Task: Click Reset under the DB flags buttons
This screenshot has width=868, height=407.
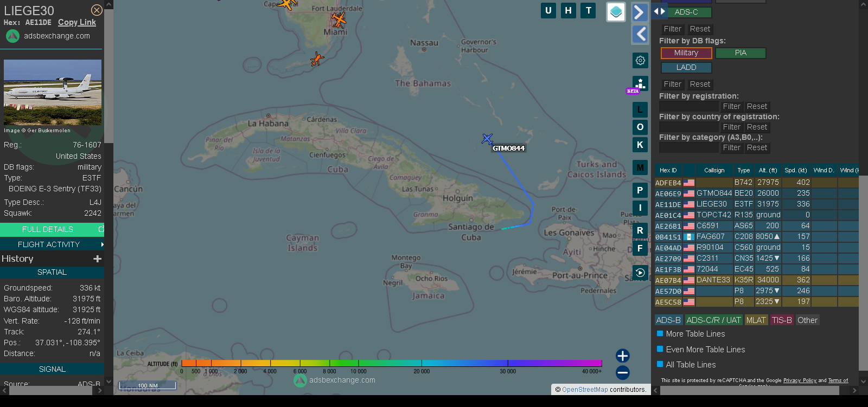Action: [700, 84]
